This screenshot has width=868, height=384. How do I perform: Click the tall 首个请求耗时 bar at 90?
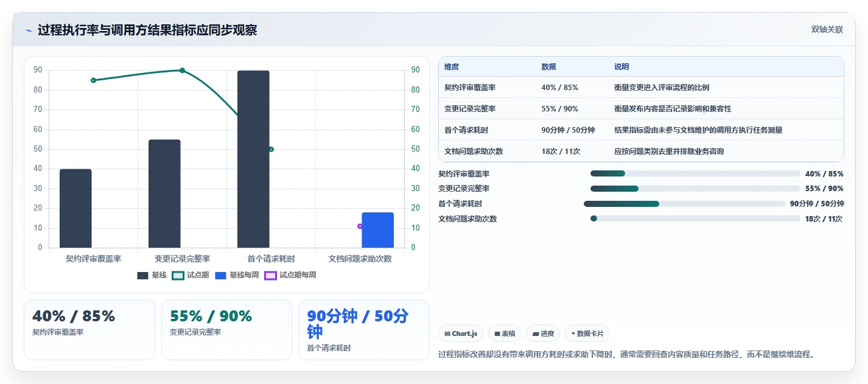point(253,159)
